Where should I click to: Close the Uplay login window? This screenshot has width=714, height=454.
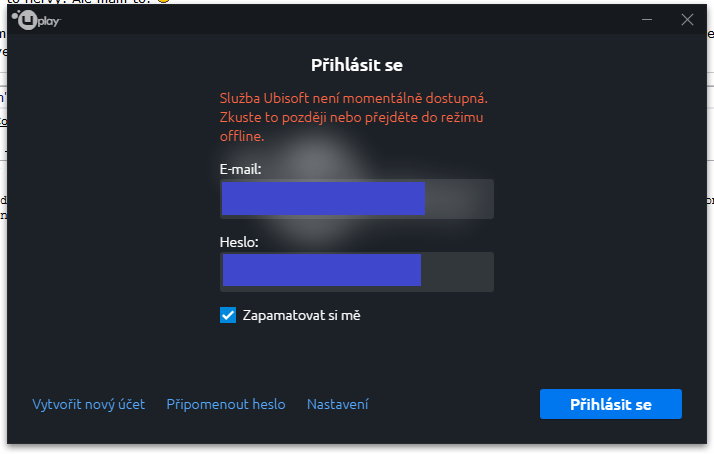pyautogui.click(x=687, y=20)
